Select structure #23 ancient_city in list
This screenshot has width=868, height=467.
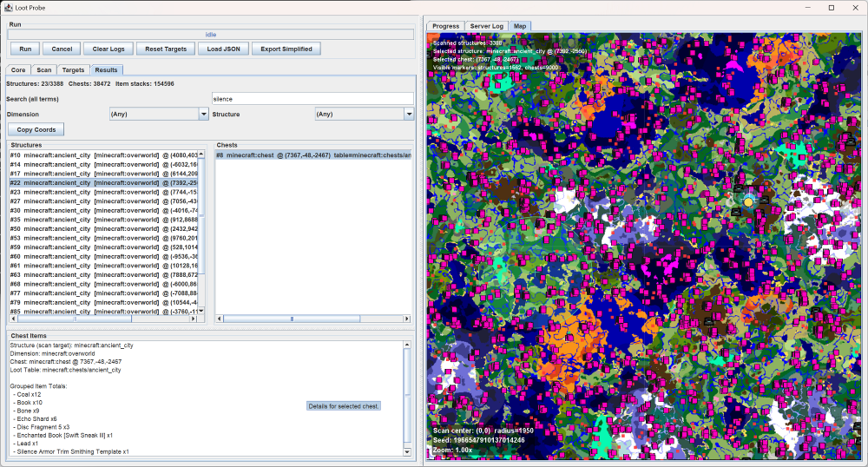click(104, 192)
